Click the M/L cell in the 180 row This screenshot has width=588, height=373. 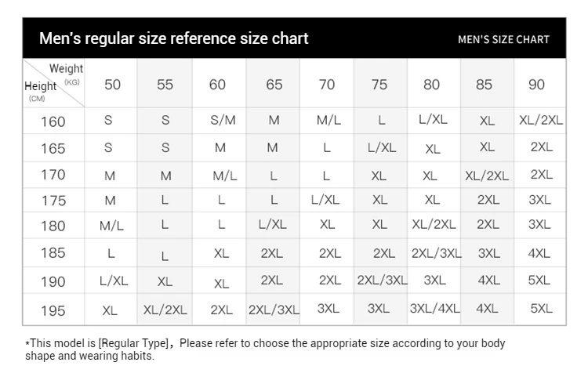coord(111,226)
